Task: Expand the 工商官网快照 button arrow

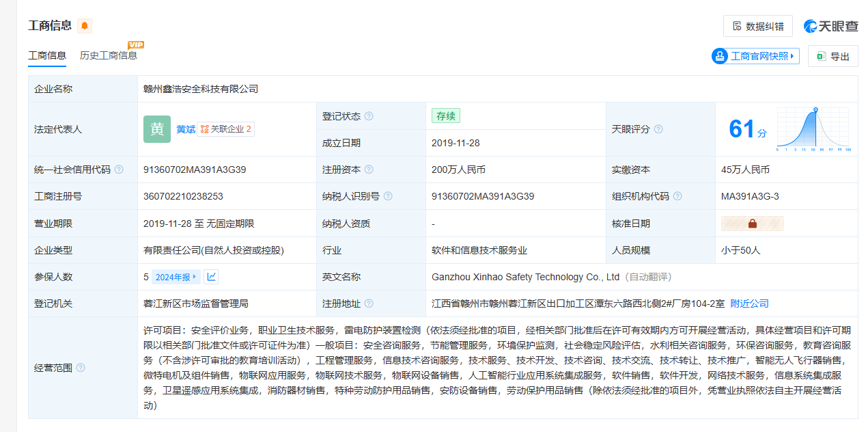Action: (792, 56)
